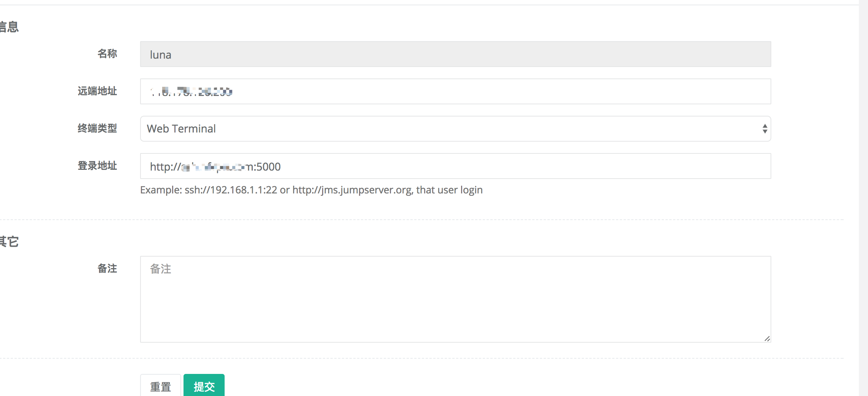Click the 信息 section heading

(x=10, y=27)
